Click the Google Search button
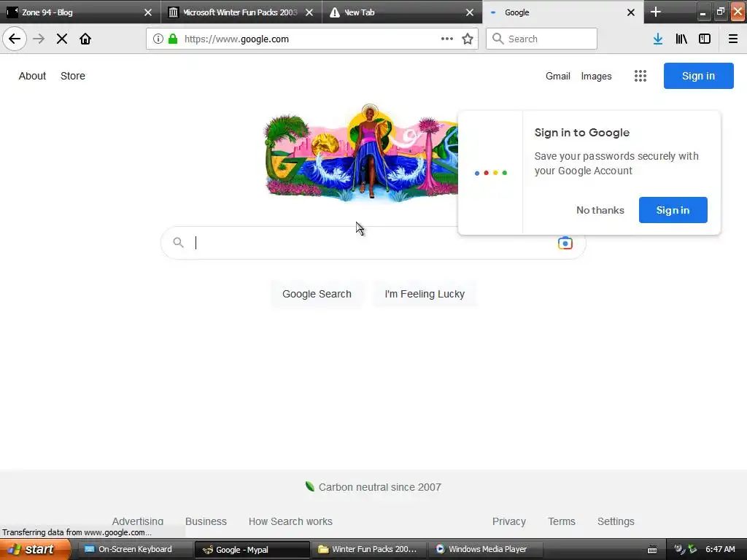 tap(317, 294)
